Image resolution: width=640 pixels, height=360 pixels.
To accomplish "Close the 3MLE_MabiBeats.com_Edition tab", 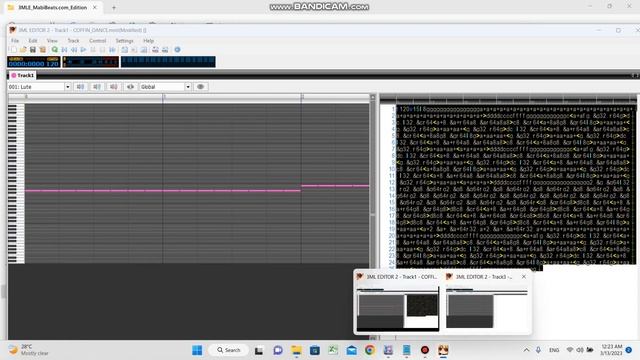I will (x=95, y=7).
